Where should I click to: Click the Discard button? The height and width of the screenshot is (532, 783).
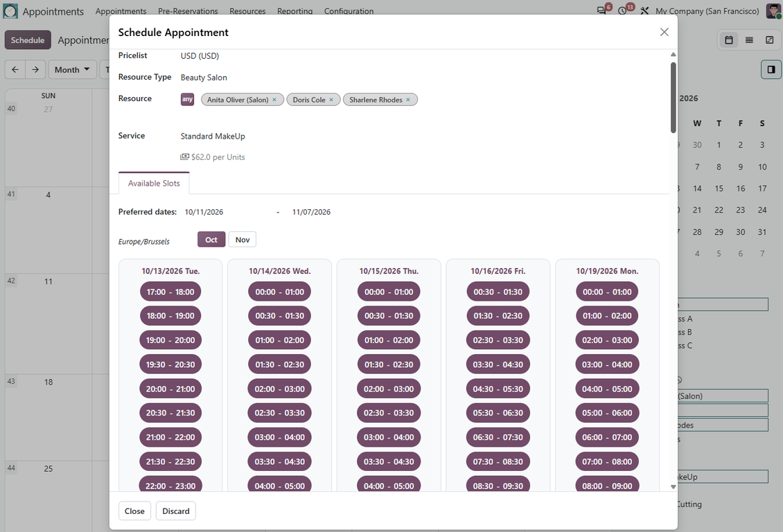tap(176, 511)
